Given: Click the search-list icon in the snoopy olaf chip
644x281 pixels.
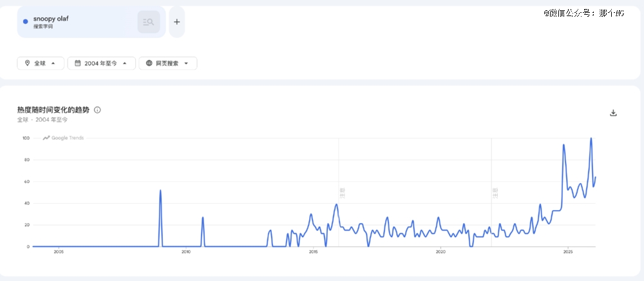Looking at the screenshot, I should click(x=149, y=22).
